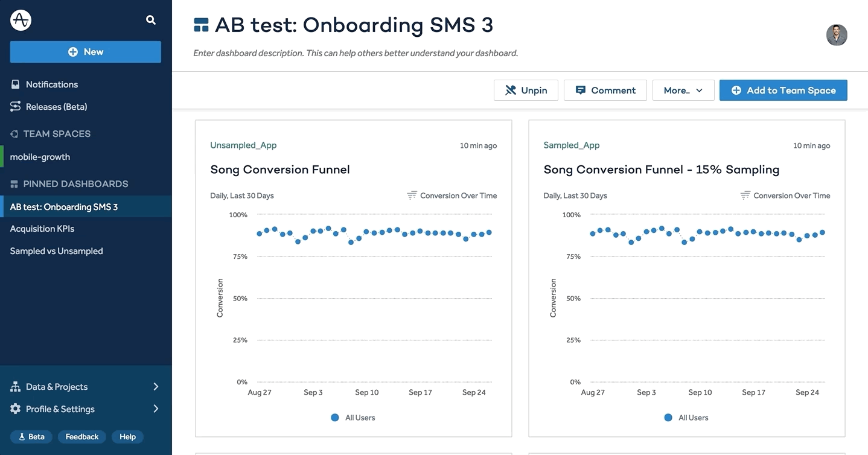Select Sampled vs Unsampled dashboard
This screenshot has height=455, width=868.
56,251
